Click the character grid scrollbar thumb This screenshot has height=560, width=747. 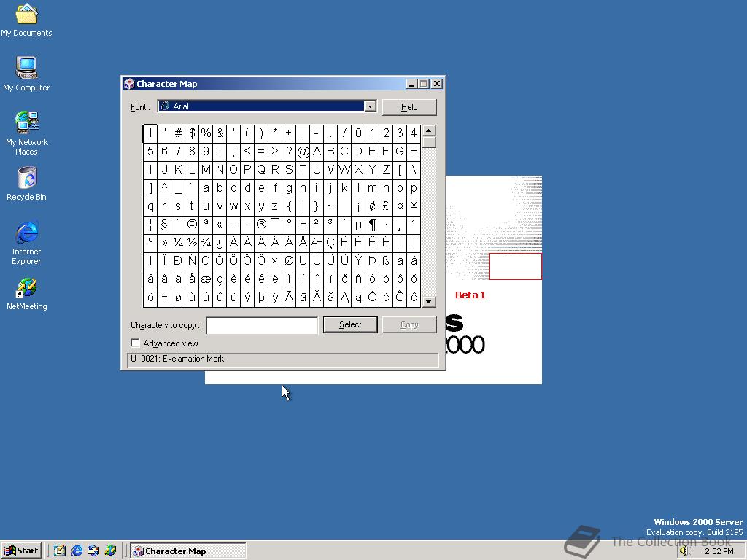point(429,142)
